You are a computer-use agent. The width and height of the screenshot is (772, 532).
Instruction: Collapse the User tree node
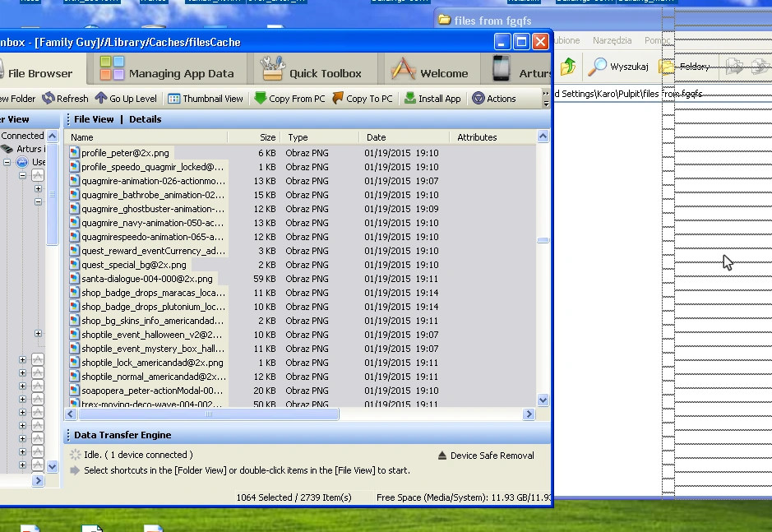pyautogui.click(x=7, y=162)
